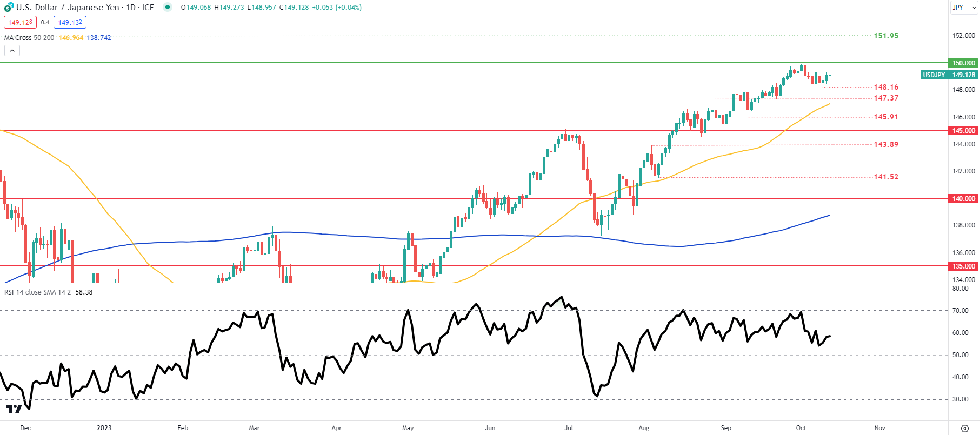
Task: Collapse the indicator legend with arrow button
Action: (12, 51)
